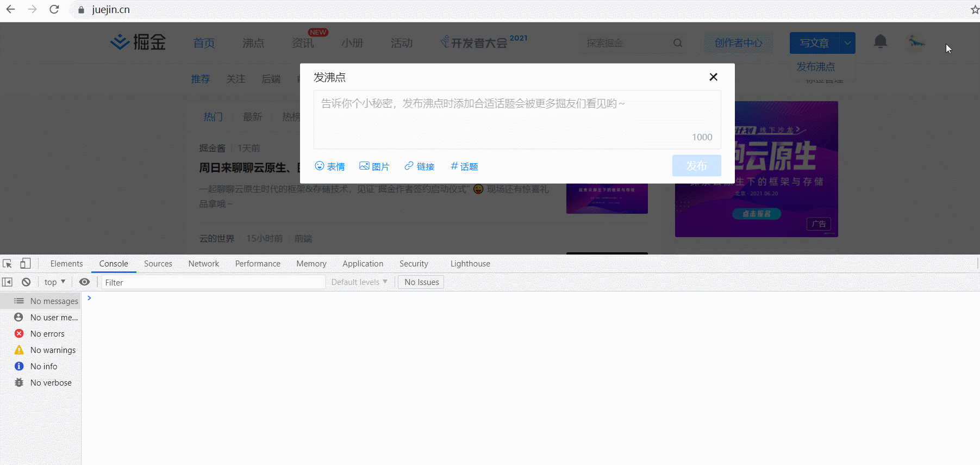
Task: Toggle device toolbar icon
Action: (25, 264)
